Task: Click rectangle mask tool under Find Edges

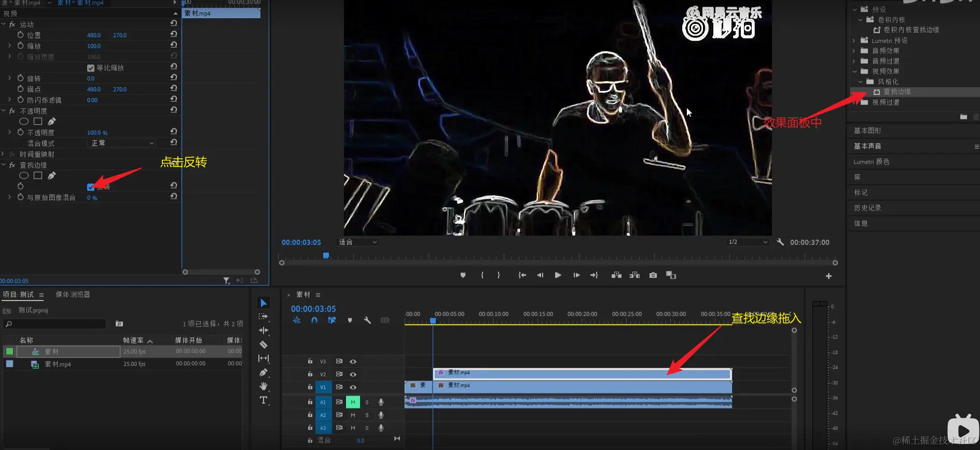Action: tap(38, 175)
